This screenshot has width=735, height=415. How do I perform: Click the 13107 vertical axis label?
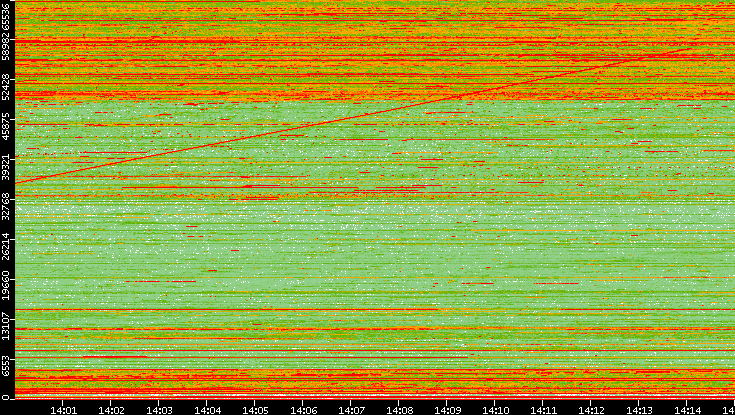[x=5, y=324]
